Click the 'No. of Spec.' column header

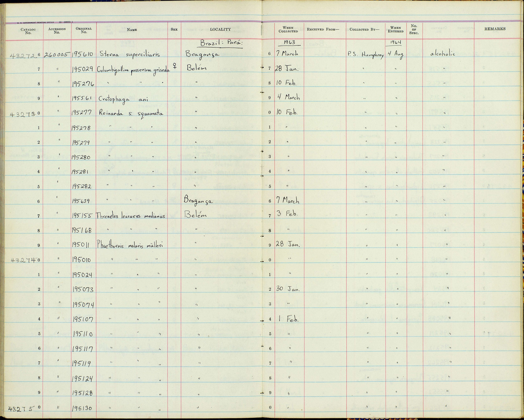[x=414, y=29]
